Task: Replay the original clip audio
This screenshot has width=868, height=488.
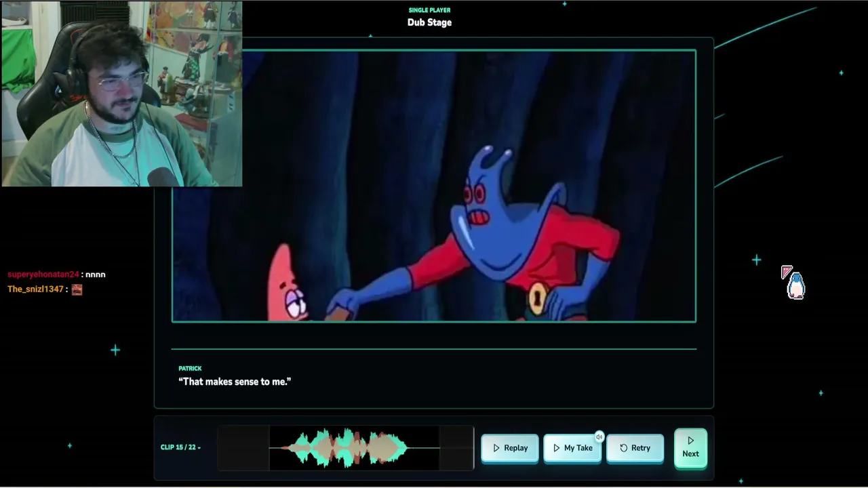Action: coord(510,448)
